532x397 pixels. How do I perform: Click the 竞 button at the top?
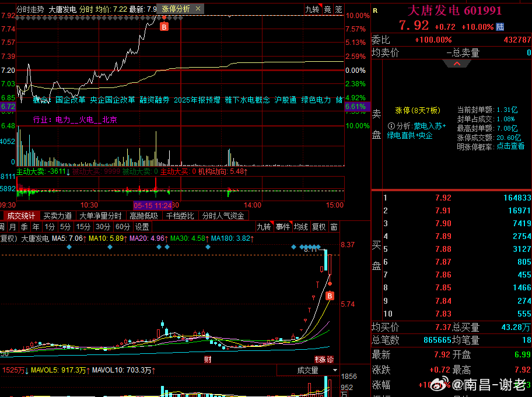(327, 9)
